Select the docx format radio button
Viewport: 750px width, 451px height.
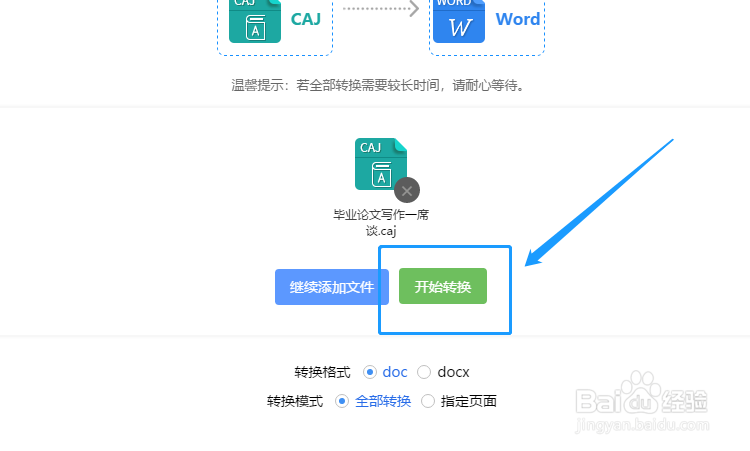click(x=424, y=372)
